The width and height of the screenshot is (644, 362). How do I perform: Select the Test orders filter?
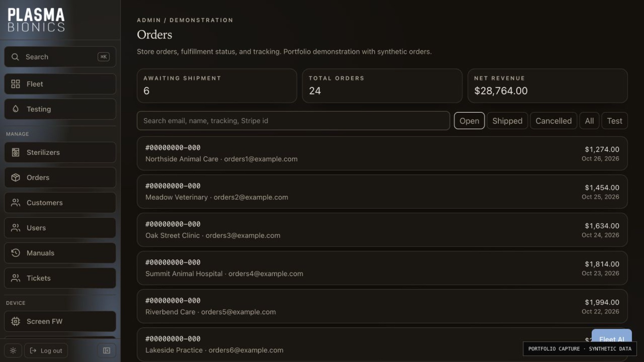[x=614, y=121]
